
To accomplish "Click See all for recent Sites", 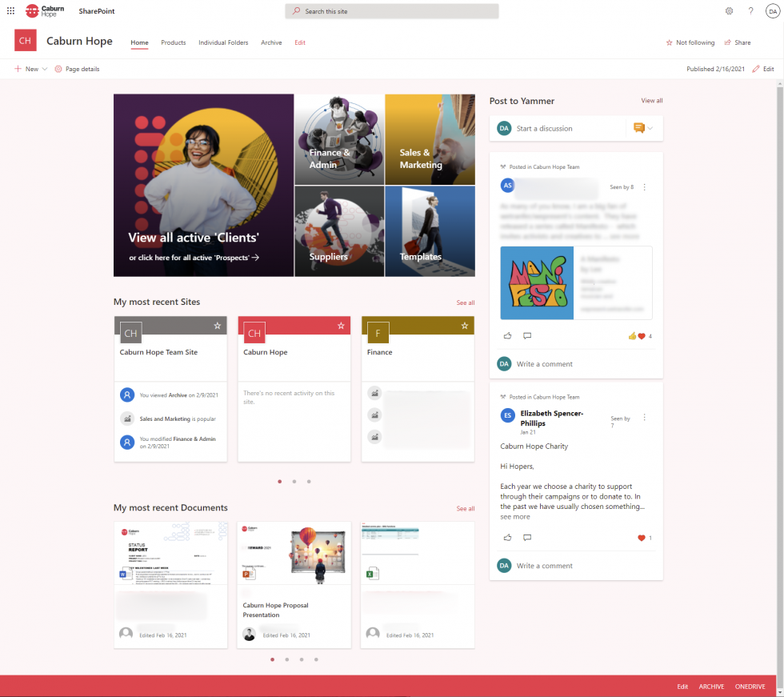I will (466, 302).
